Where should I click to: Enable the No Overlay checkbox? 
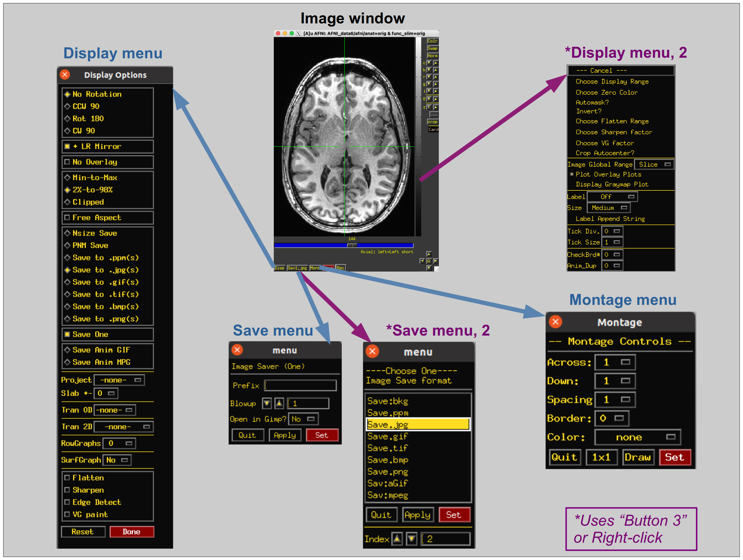click(67, 162)
